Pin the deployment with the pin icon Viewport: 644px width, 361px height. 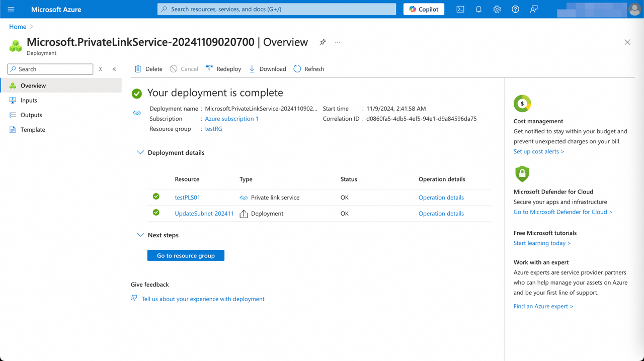[322, 42]
